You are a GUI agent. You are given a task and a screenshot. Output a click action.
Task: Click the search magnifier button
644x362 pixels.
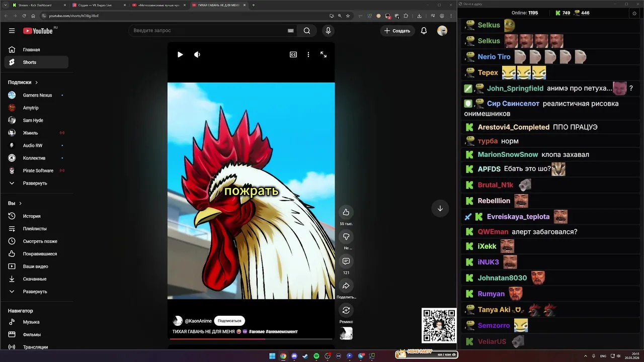pos(306,31)
